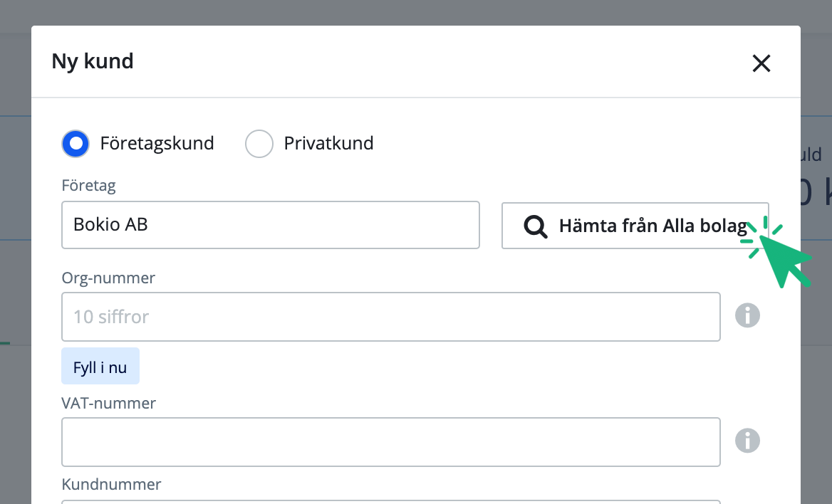Image resolution: width=832 pixels, height=504 pixels.
Task: Click Hämta från Alla bolag
Action: click(634, 226)
